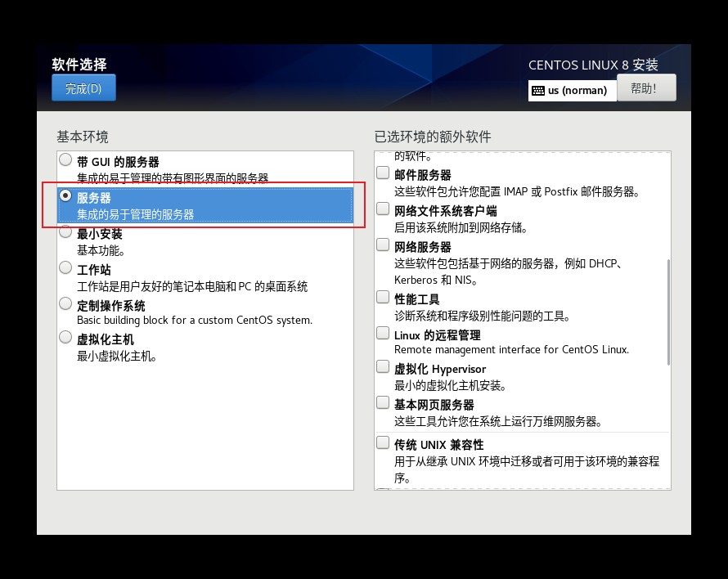The height and width of the screenshot is (579, 728).
Task: Click the us (norman) keyboard layout indicator
Action: coord(572,91)
